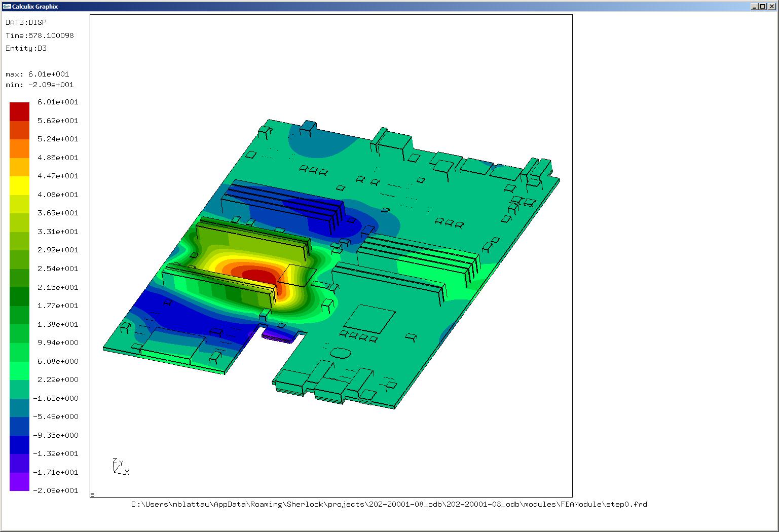779x532 pixels.
Task: Click the min: -2.09e+001 value text
Action: [x=40, y=85]
